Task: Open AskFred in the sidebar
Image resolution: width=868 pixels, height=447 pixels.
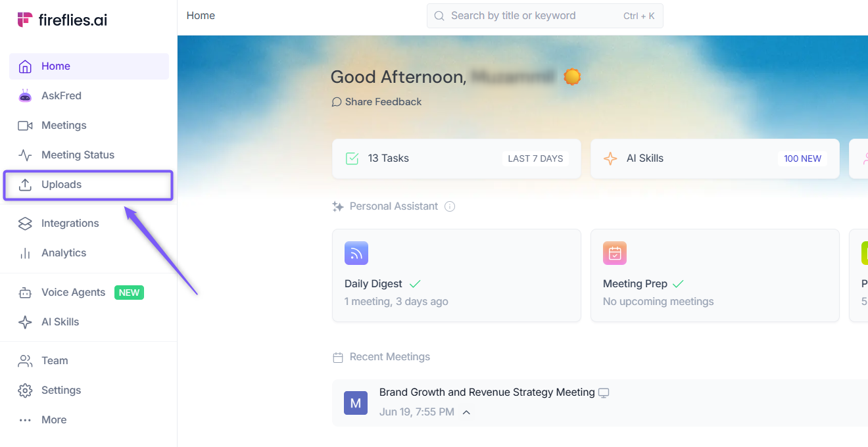Action: point(89,96)
